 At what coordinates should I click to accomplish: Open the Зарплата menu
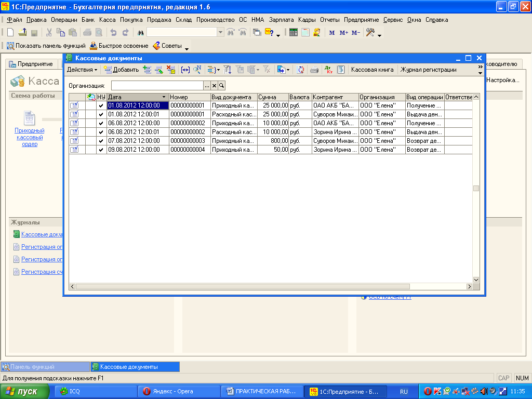[x=281, y=20]
